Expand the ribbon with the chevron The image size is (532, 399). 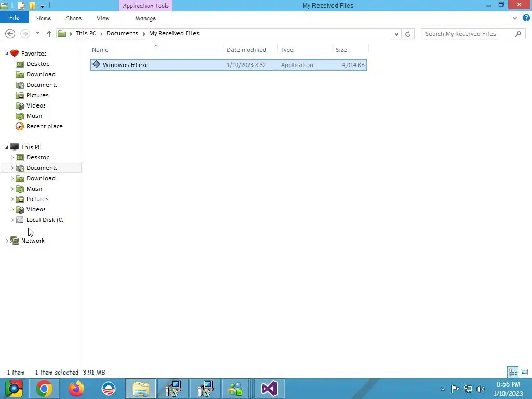tap(515, 18)
